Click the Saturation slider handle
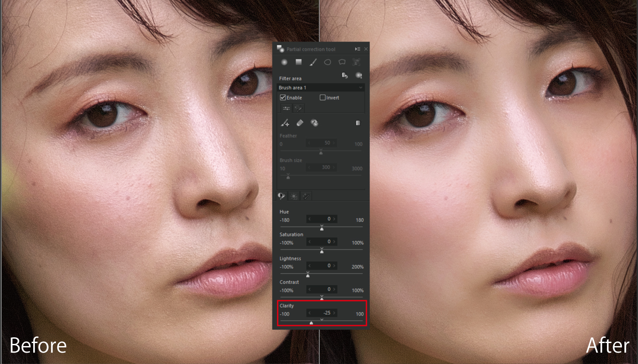This screenshot has height=364, width=638. coord(322,251)
